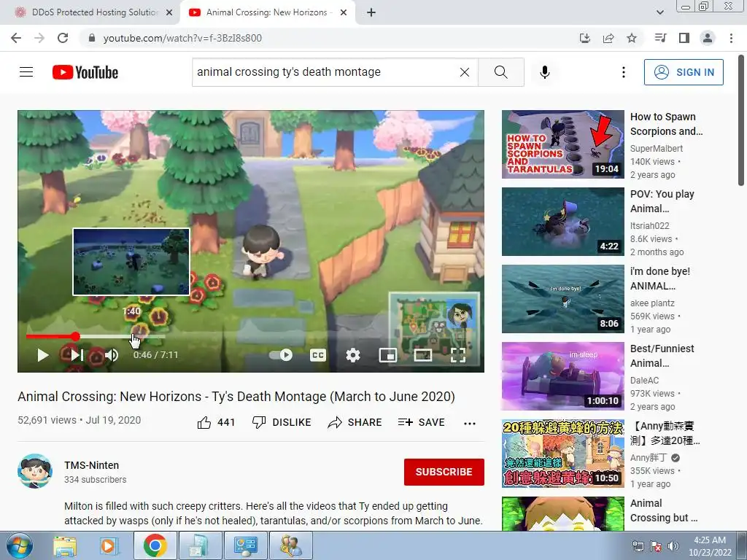Enable miniplayer mode
The width and height of the screenshot is (747, 560).
388,355
